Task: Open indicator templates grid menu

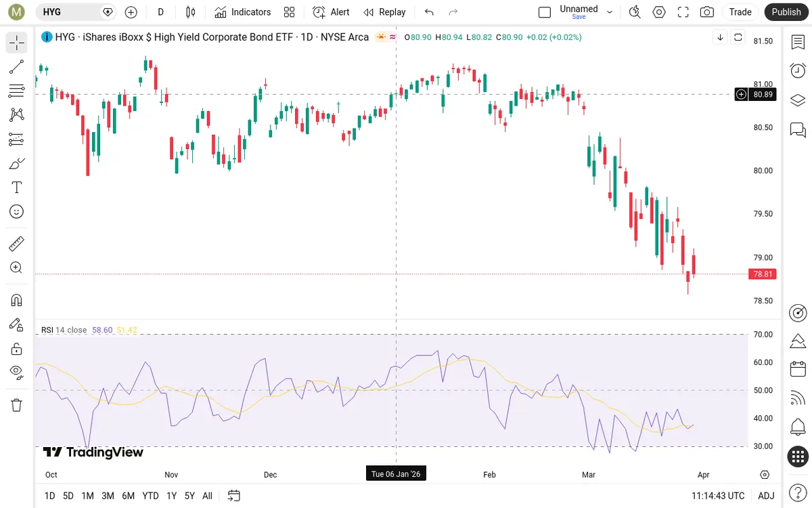Action: point(290,12)
